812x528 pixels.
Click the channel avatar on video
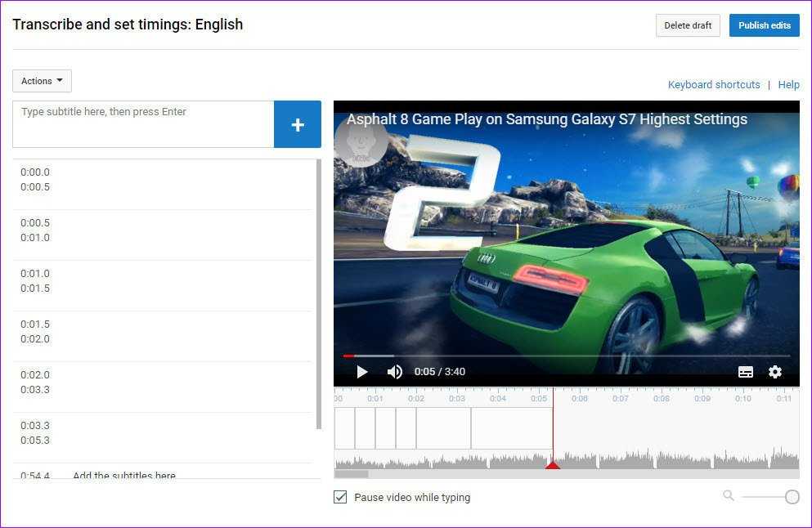361,141
